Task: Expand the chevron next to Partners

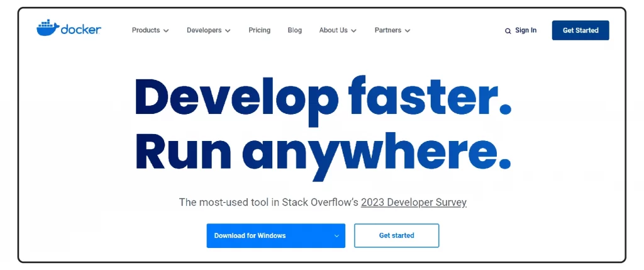Action: pyautogui.click(x=407, y=31)
